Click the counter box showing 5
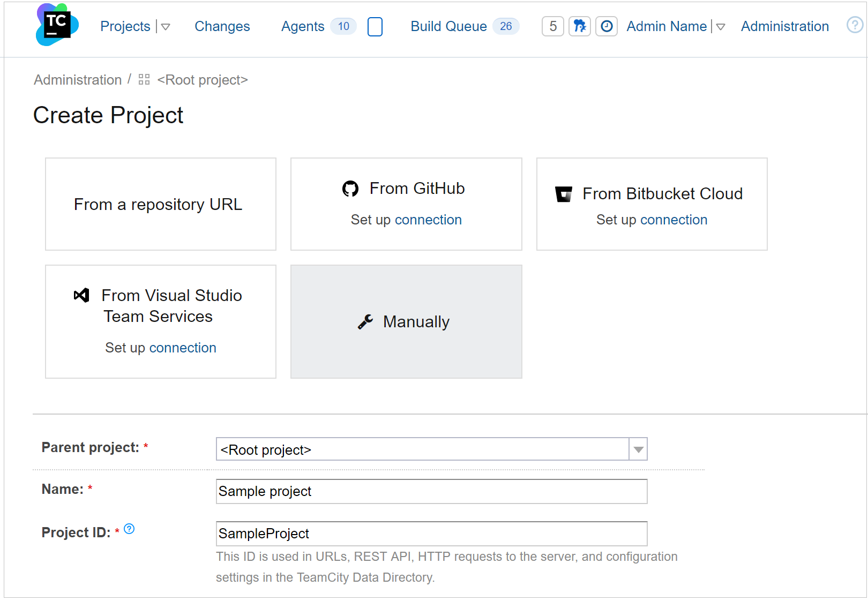868x601 pixels. point(553,26)
